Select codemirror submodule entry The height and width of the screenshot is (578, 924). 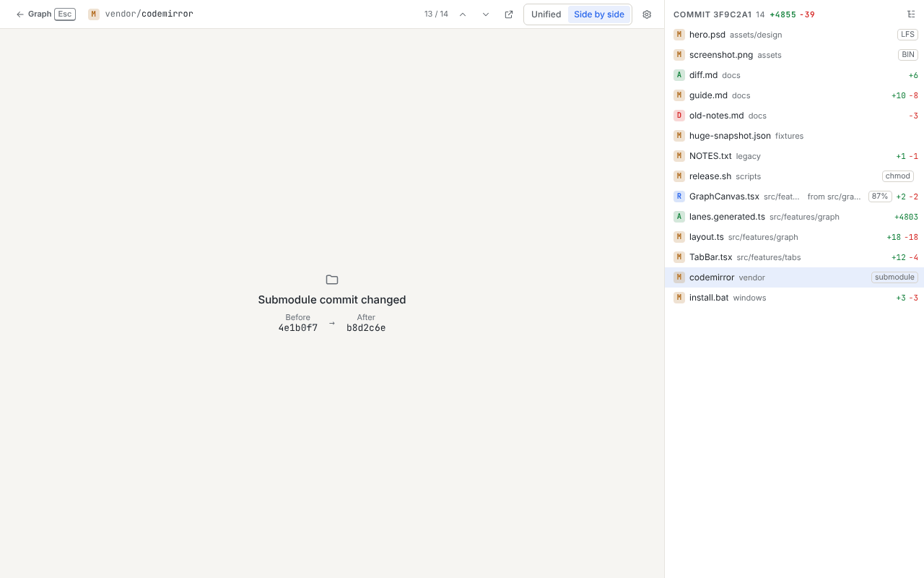pos(794,277)
